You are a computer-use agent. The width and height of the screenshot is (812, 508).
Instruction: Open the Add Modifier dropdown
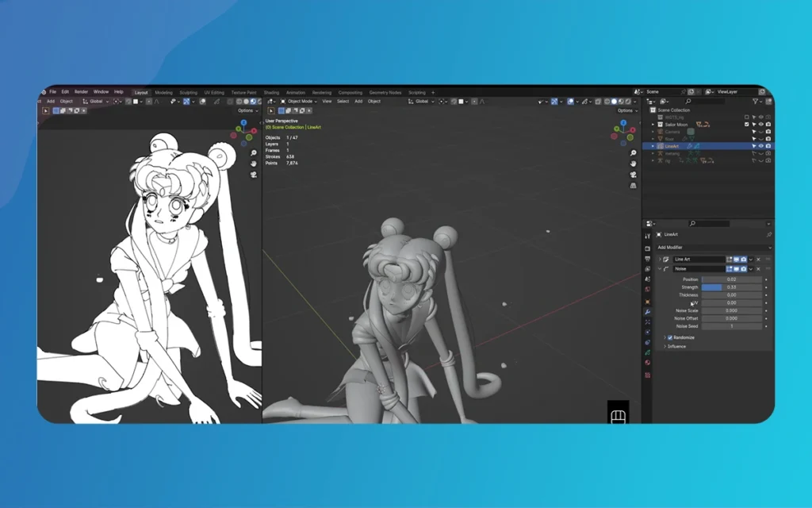click(714, 248)
